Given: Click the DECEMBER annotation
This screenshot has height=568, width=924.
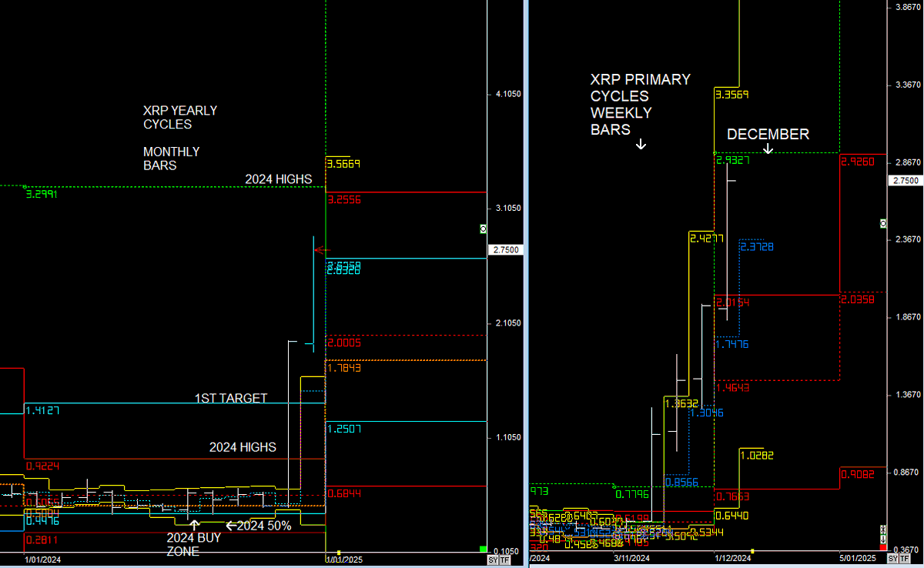Looking at the screenshot, I should [768, 134].
